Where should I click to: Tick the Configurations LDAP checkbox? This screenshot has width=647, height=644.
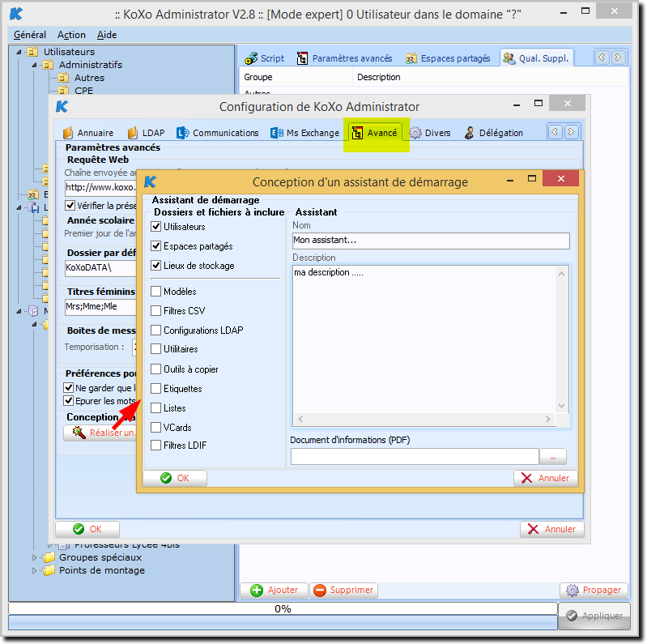156,331
